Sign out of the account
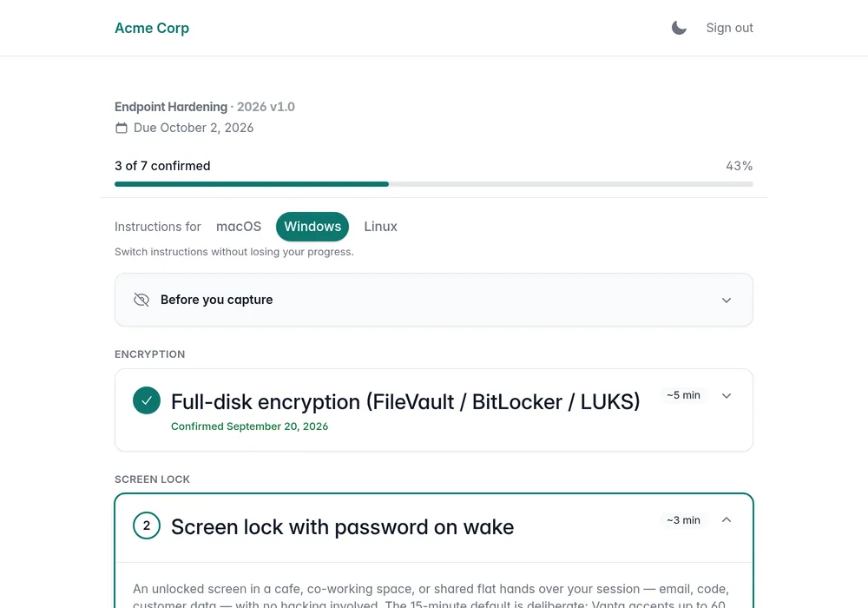The width and height of the screenshot is (868, 608). (729, 28)
